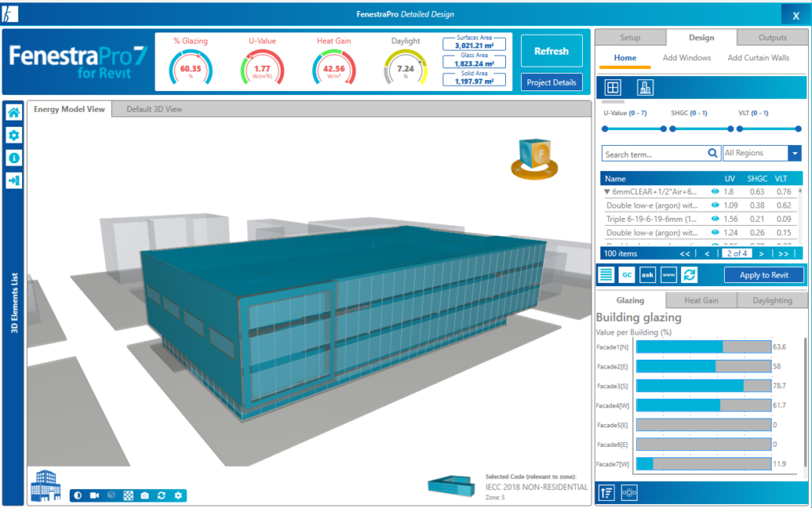Toggle the checkerboard transparency icon in the view toolbar
812x508 pixels.
pos(128,495)
